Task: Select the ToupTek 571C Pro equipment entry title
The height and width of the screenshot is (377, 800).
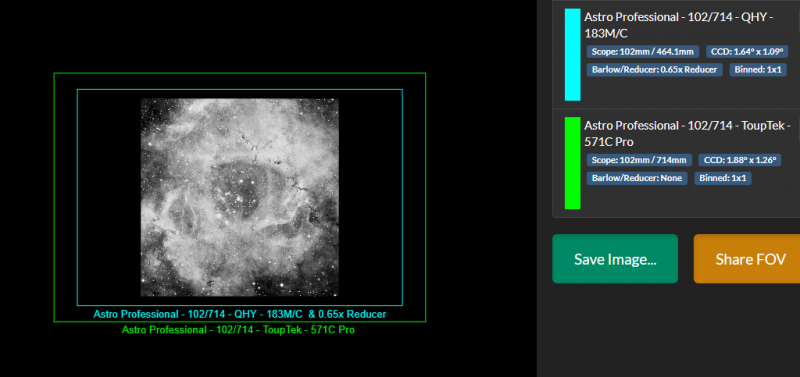Action: coord(687,133)
